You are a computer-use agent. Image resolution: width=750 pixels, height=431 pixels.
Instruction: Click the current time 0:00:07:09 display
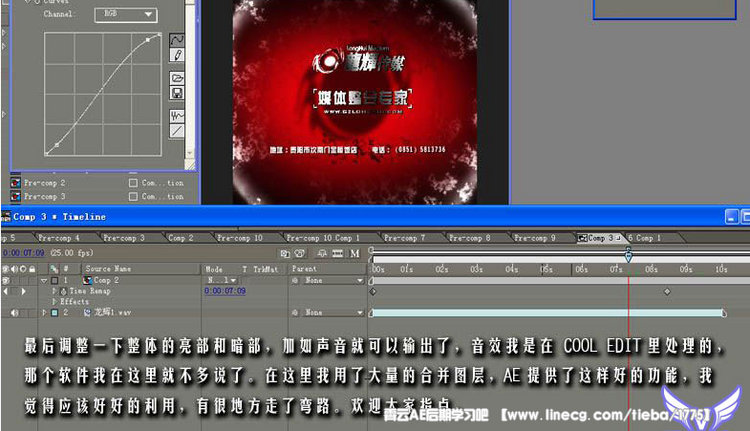[x=23, y=253]
